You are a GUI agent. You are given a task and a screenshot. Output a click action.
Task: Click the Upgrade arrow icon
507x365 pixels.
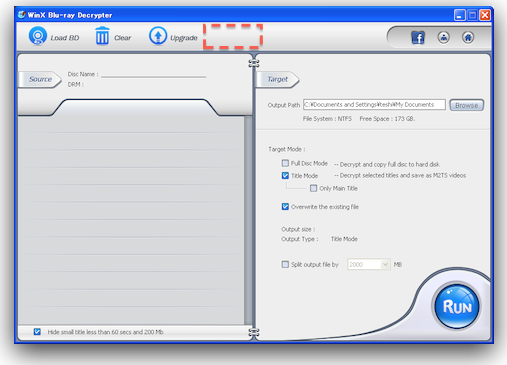click(x=158, y=36)
